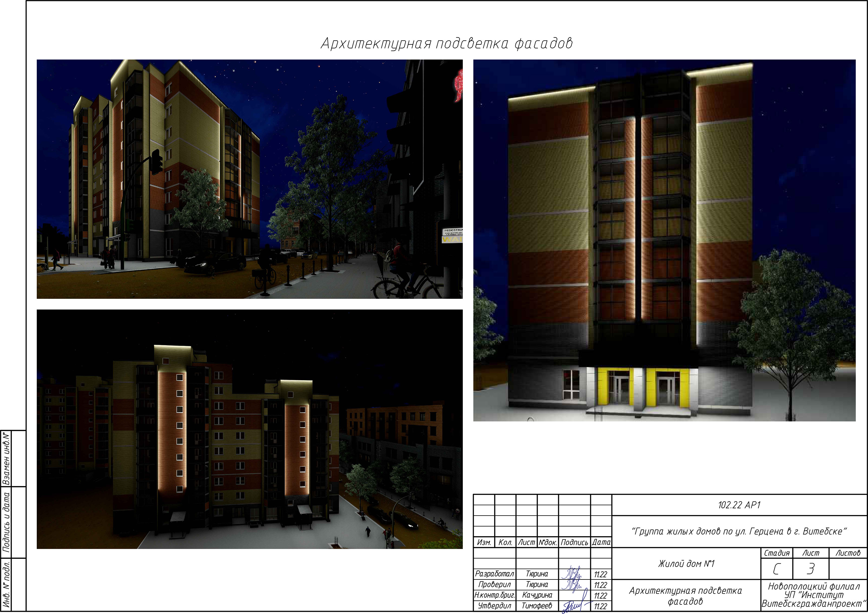868x614 pixels.
Task: Click the 'Разработал' role label
Action: click(x=494, y=574)
